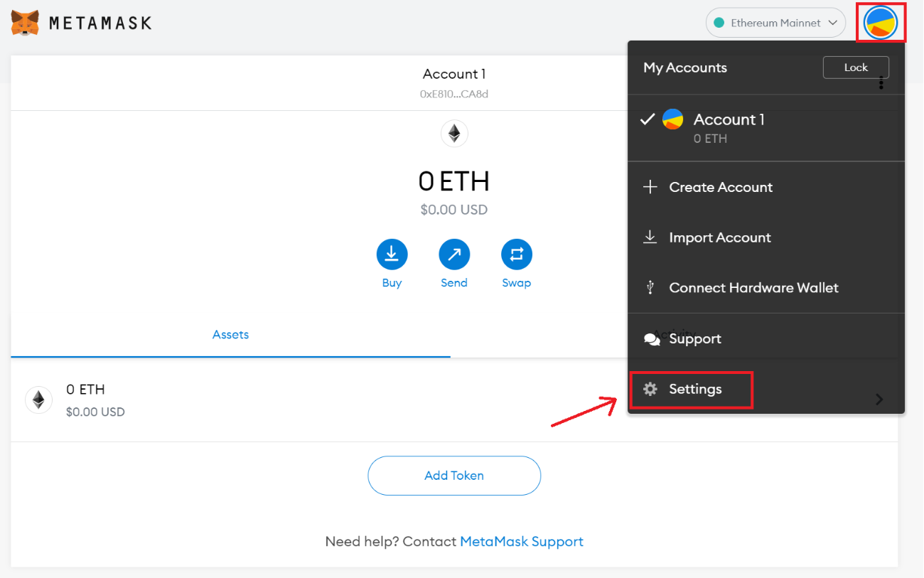Select Import Account menu entry

click(x=719, y=238)
